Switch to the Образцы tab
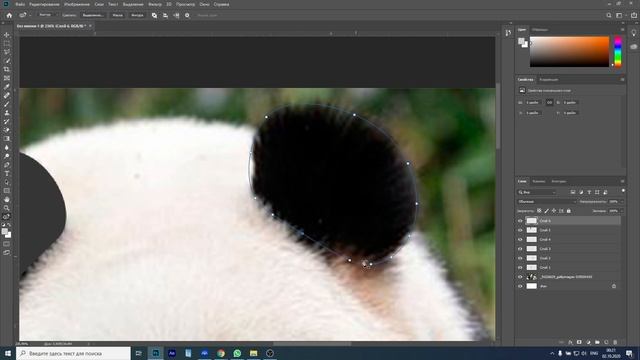The width and height of the screenshot is (640, 360). 540,29
